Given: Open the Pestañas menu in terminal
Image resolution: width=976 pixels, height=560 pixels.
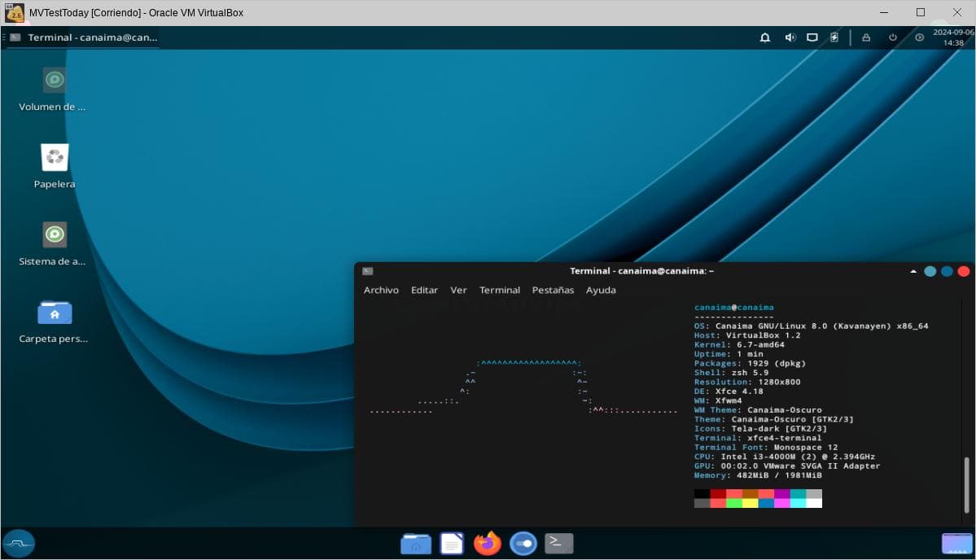Looking at the screenshot, I should coord(553,290).
